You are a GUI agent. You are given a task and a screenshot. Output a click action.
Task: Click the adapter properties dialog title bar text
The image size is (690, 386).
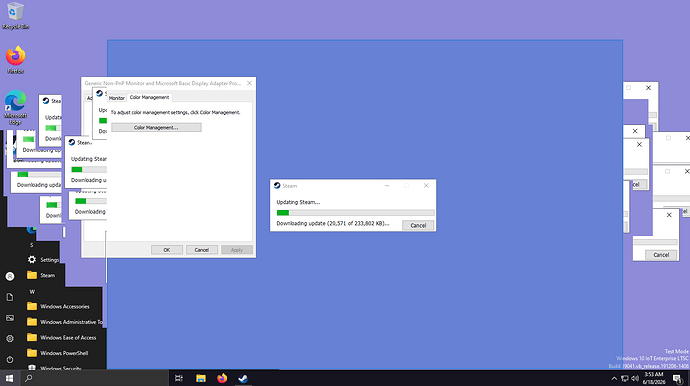pos(162,83)
